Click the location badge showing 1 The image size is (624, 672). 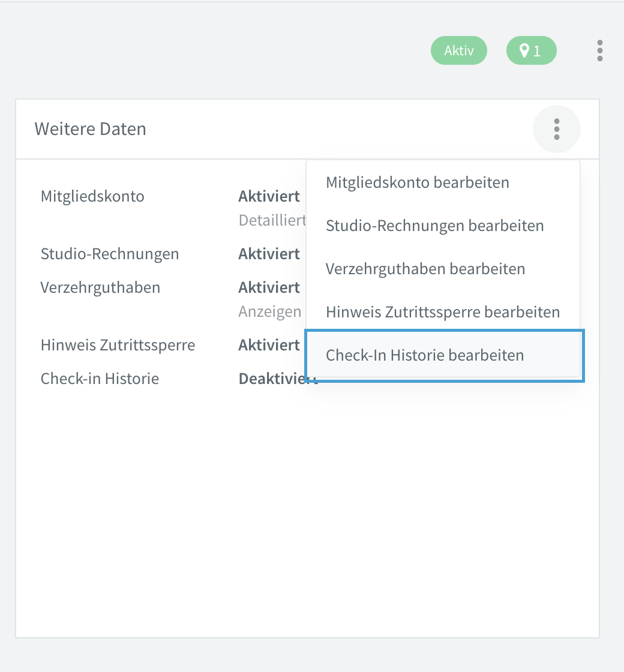[532, 50]
